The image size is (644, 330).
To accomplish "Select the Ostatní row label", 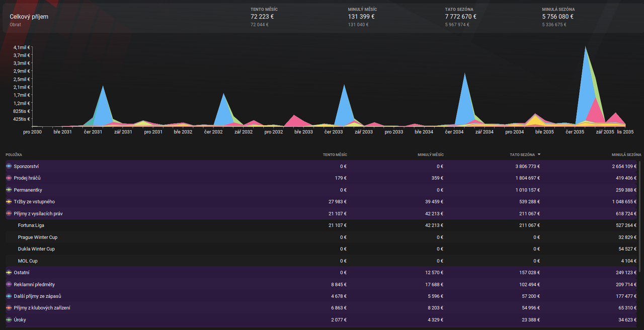I will coord(22,273).
